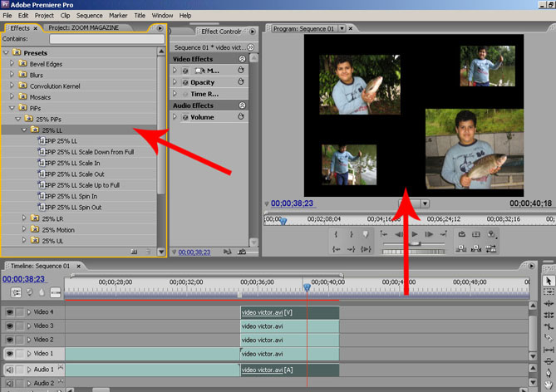Collapse the 25% LL folder
Screen dimensions: 556x392
pos(24,130)
